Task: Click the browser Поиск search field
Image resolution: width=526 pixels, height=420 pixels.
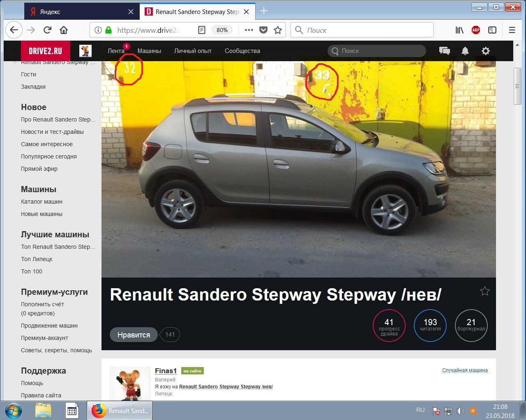Action: pos(362,30)
